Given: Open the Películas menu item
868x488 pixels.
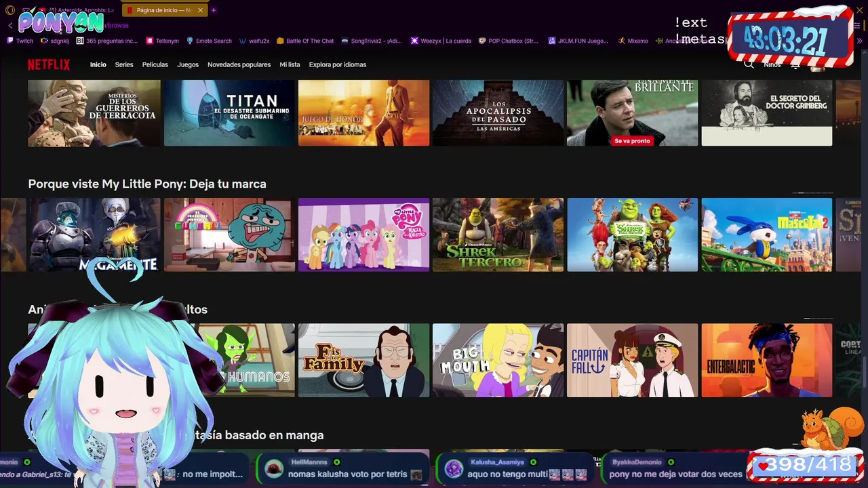Looking at the screenshot, I should click(x=155, y=64).
